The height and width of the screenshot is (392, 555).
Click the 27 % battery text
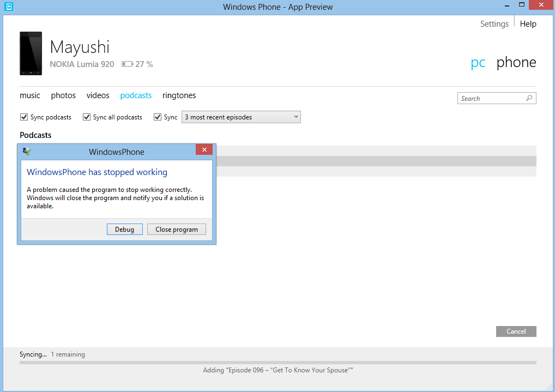point(144,64)
